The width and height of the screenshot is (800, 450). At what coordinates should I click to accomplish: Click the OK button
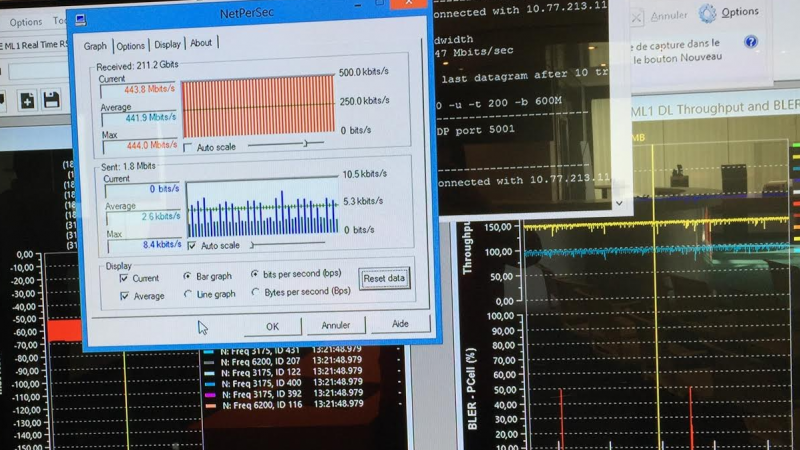click(x=272, y=326)
